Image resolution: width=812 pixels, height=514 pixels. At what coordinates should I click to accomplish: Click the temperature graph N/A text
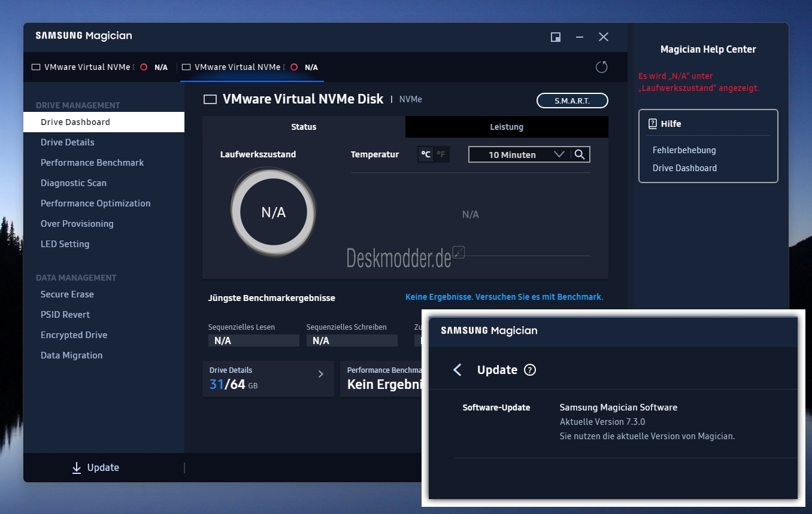coord(470,214)
